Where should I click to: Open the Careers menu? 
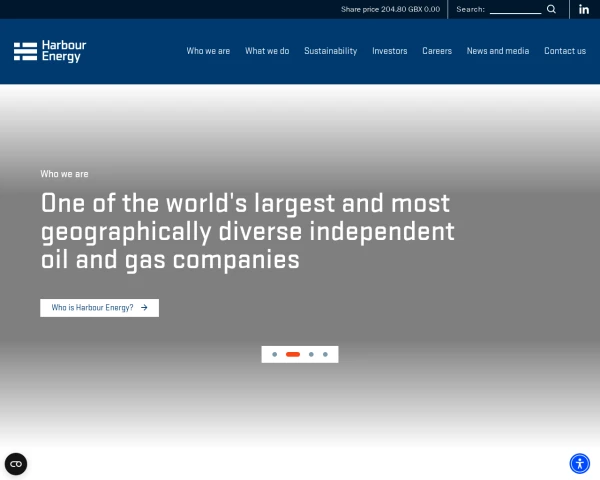point(437,51)
